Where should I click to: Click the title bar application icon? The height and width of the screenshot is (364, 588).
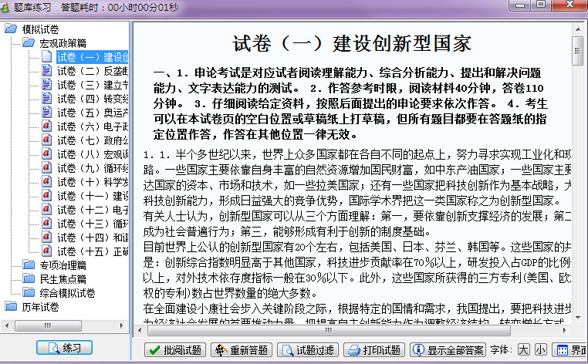click(4, 8)
